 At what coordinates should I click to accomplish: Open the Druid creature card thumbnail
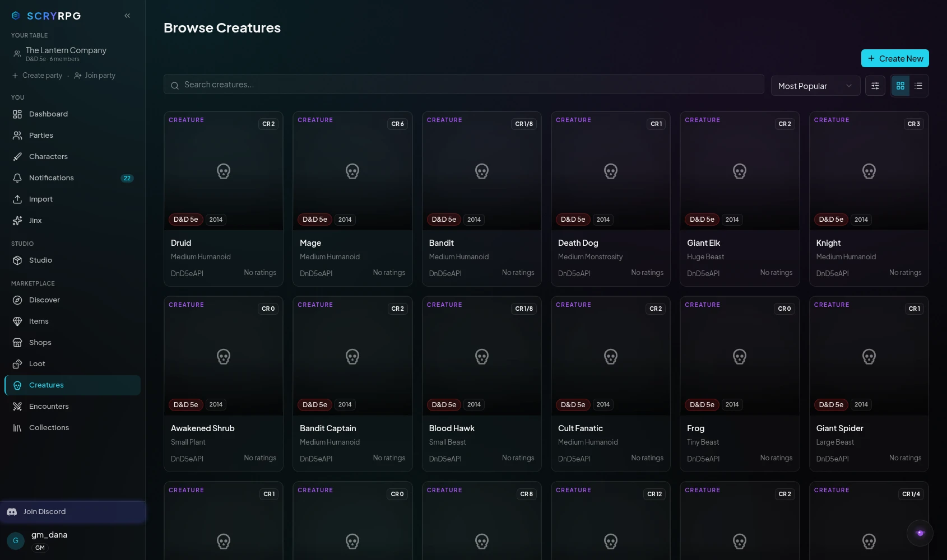point(224,171)
